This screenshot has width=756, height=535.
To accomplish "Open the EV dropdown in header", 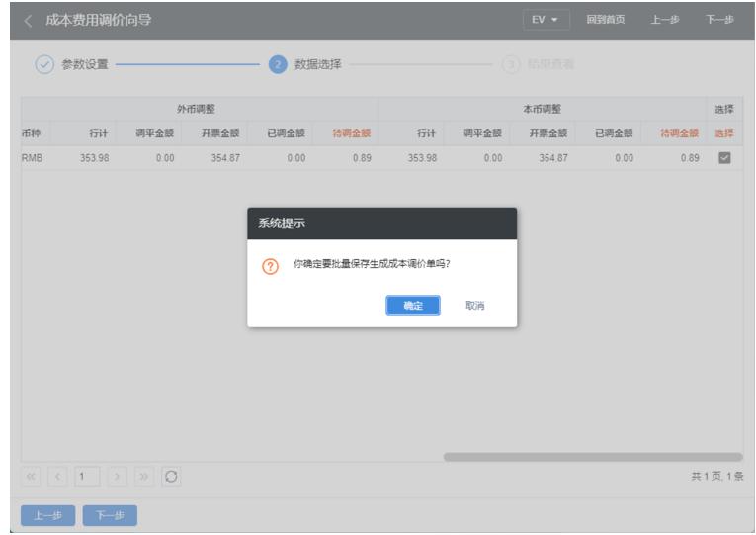I will [546, 21].
